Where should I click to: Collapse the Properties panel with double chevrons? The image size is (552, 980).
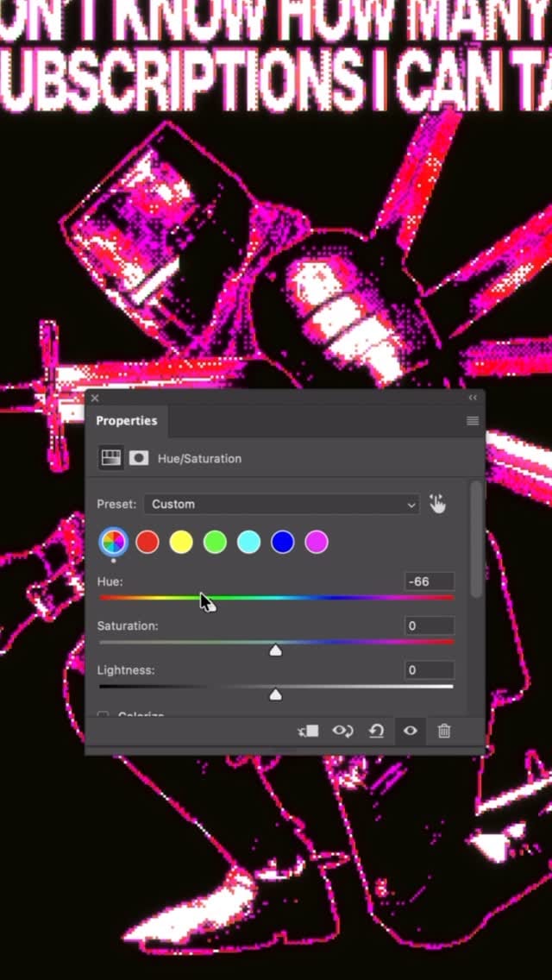(x=473, y=399)
